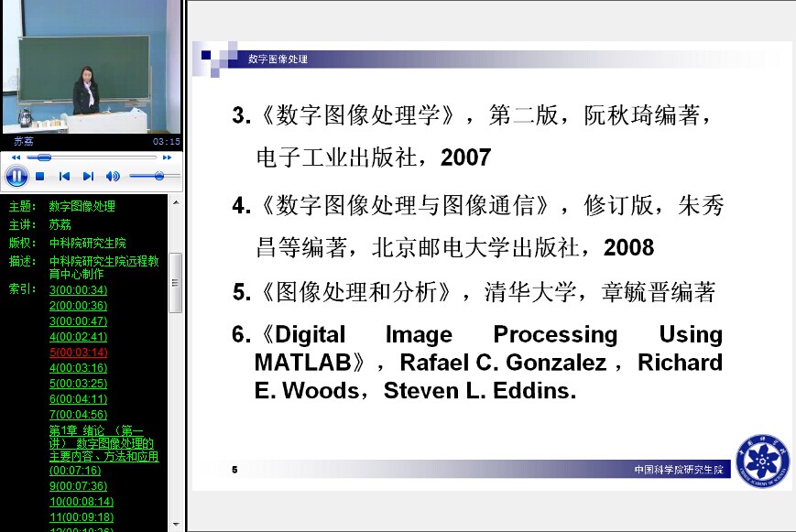This screenshot has width=796, height=532.
Task: Fast forward using the double right arrow
Action: [x=167, y=157]
